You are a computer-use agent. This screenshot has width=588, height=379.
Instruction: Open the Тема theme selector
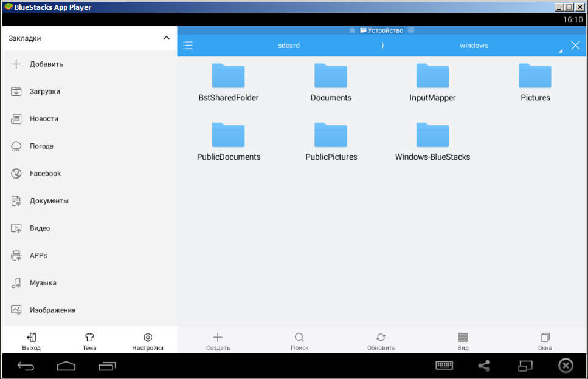89,341
